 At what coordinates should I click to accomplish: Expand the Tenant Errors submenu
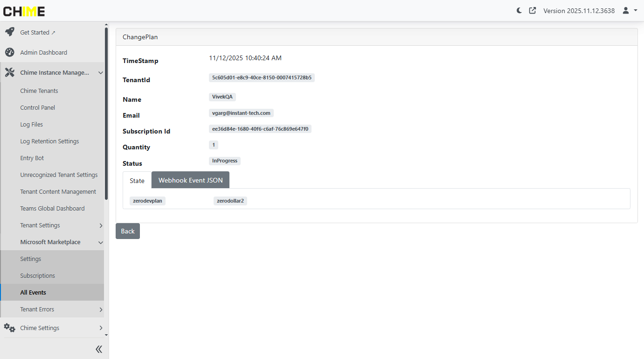point(101,310)
